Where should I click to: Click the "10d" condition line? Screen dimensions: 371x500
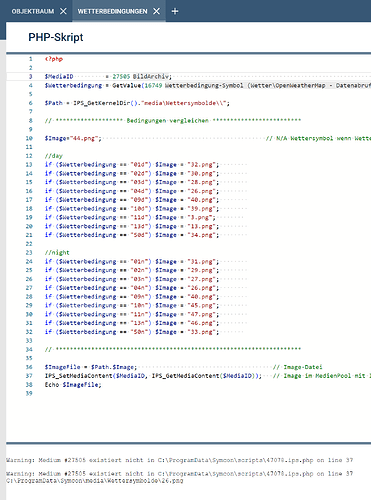pyautogui.click(x=132, y=209)
